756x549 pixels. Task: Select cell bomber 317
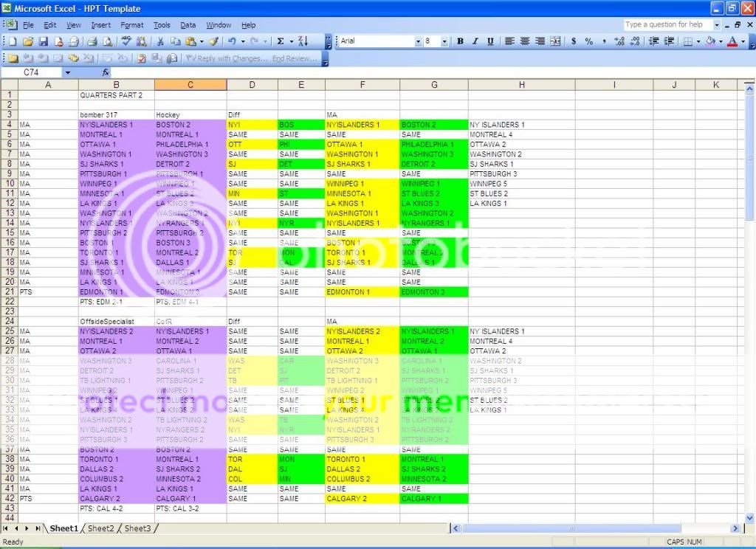click(x=116, y=114)
